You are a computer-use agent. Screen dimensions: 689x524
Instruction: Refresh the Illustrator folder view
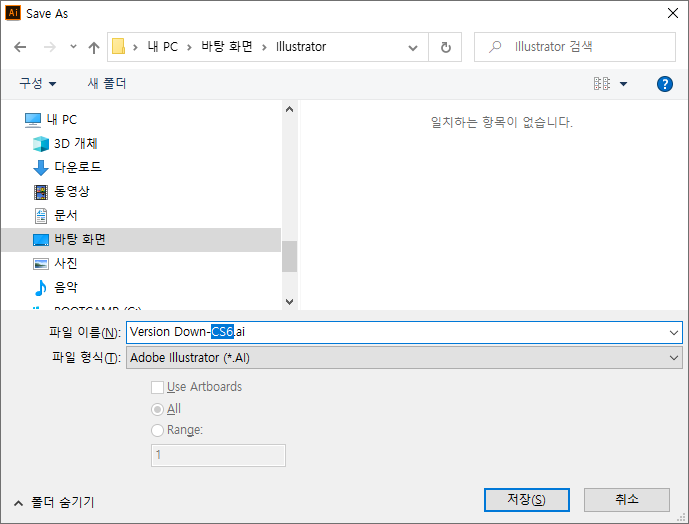pyautogui.click(x=445, y=47)
